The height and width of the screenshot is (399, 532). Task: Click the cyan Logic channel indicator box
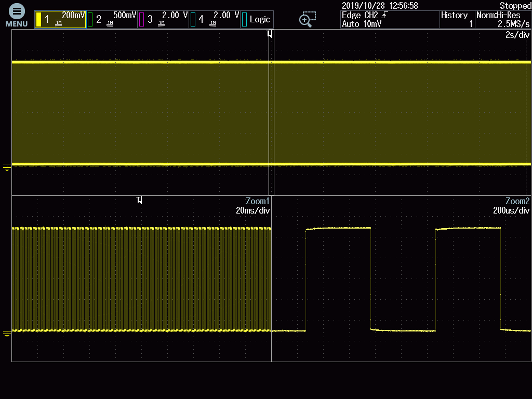point(244,20)
